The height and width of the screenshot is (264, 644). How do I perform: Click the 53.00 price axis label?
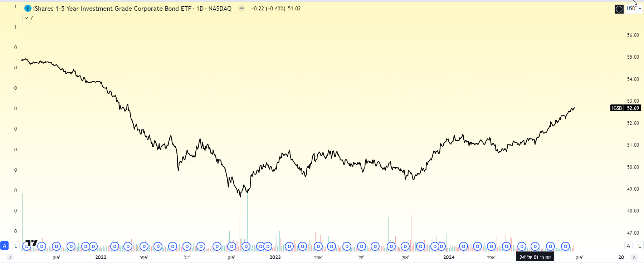(x=633, y=101)
